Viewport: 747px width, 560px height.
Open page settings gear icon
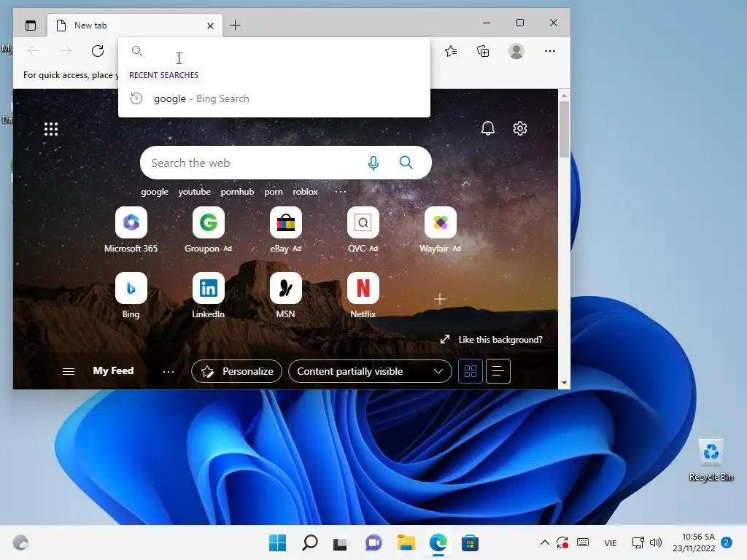click(519, 128)
